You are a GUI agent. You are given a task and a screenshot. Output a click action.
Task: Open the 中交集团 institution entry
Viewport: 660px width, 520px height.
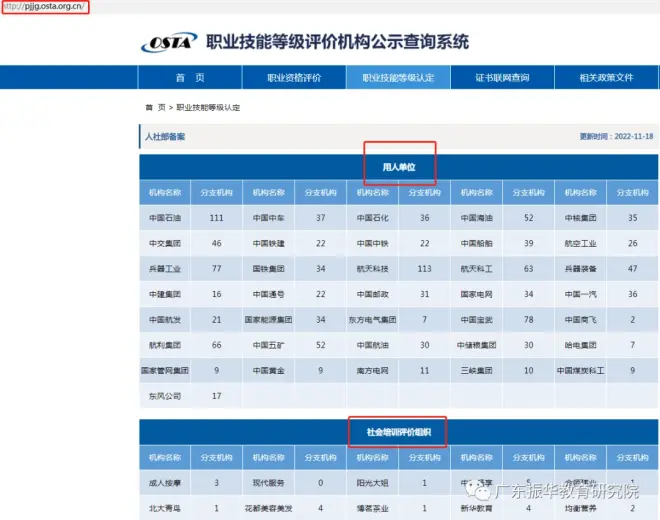click(165, 243)
